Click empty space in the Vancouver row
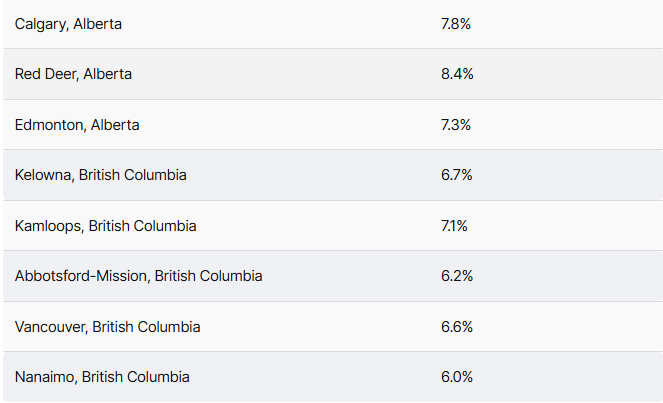 [x=321, y=327]
